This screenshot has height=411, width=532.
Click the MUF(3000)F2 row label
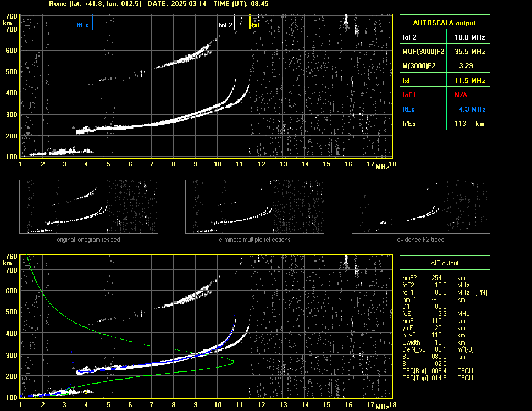point(423,52)
